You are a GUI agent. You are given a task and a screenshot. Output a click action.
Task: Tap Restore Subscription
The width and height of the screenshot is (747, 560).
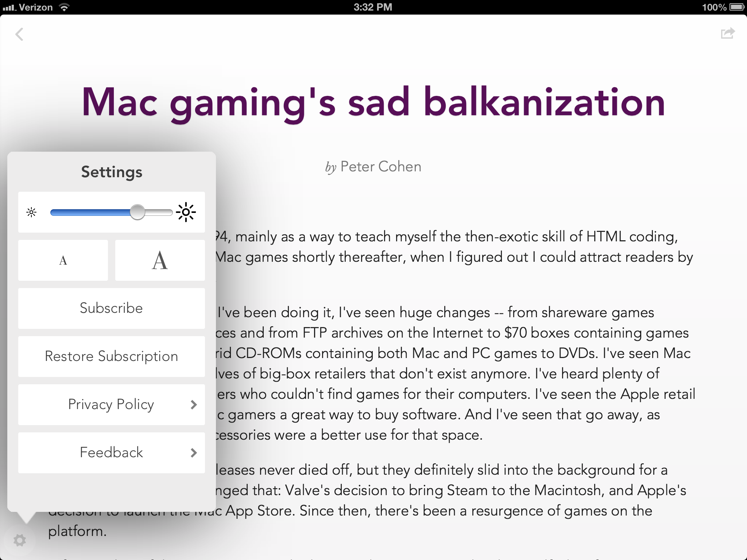pyautogui.click(x=112, y=357)
